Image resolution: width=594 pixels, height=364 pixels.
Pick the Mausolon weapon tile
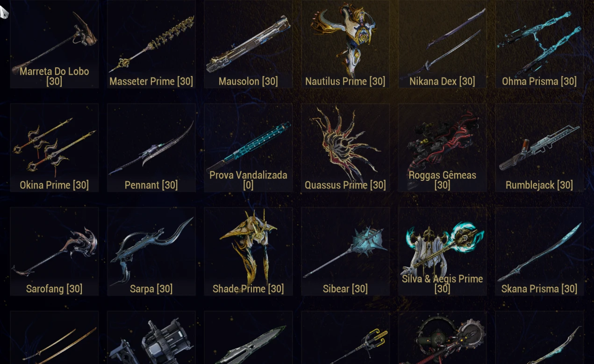pyautogui.click(x=248, y=44)
